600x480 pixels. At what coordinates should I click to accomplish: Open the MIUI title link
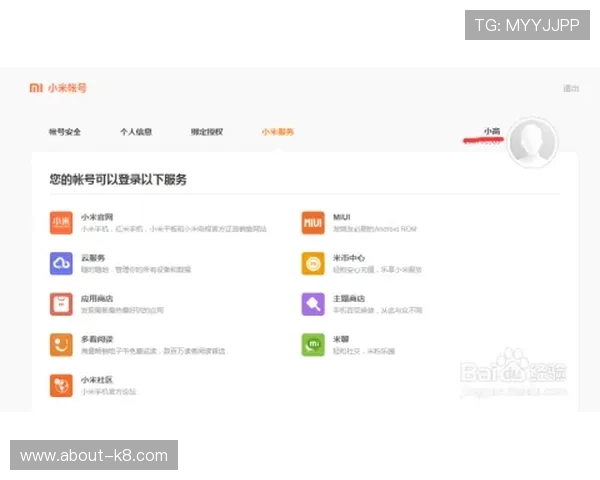pyautogui.click(x=341, y=217)
